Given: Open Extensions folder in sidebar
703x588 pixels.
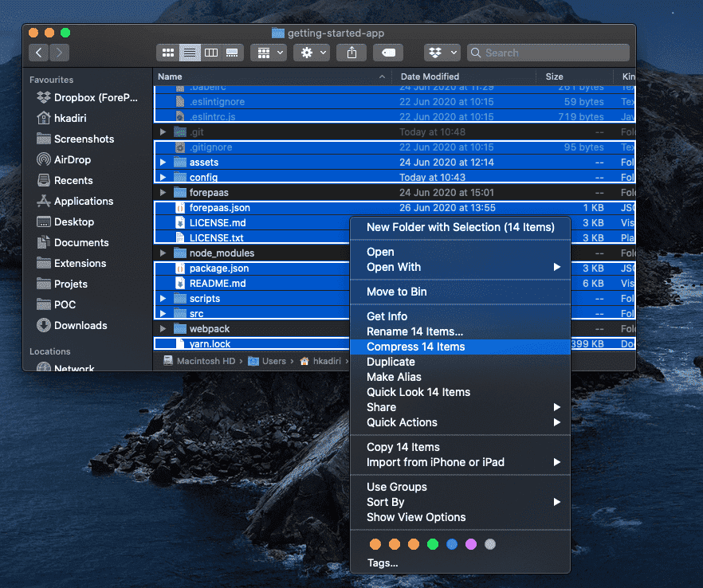Looking at the screenshot, I should (x=72, y=263).
